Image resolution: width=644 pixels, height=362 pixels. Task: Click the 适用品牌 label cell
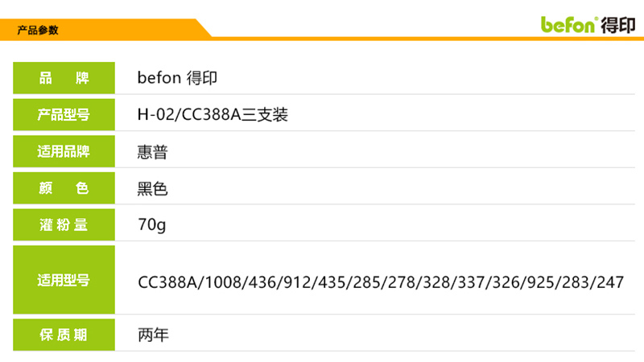pyautogui.click(x=64, y=151)
